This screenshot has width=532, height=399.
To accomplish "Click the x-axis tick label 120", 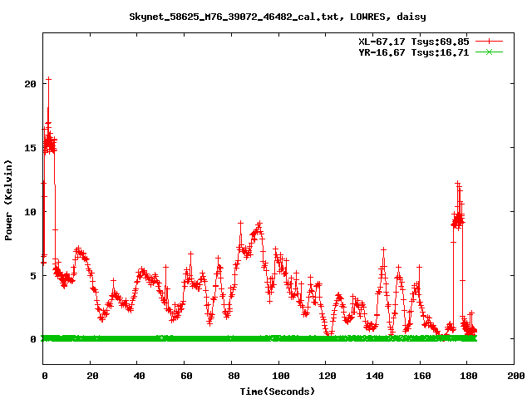I will coord(328,376).
